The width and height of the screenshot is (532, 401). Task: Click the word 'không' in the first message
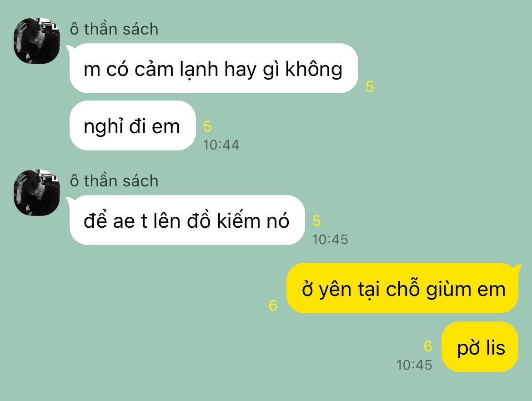tap(313, 69)
